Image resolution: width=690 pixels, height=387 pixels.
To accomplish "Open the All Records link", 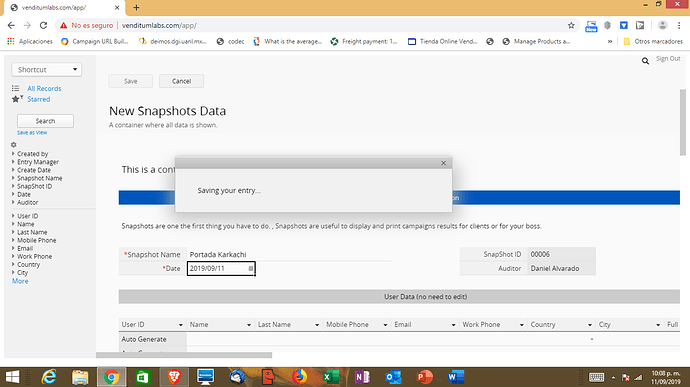I will tap(44, 88).
